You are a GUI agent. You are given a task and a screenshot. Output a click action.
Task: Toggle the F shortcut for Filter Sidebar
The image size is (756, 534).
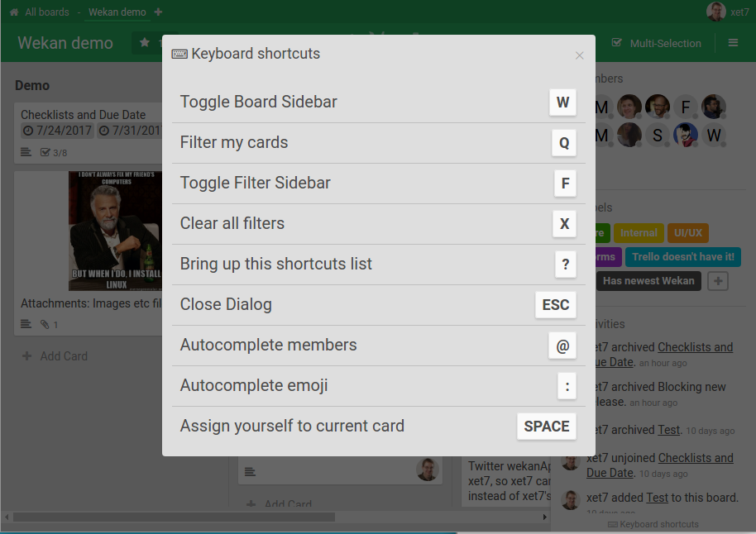(565, 183)
